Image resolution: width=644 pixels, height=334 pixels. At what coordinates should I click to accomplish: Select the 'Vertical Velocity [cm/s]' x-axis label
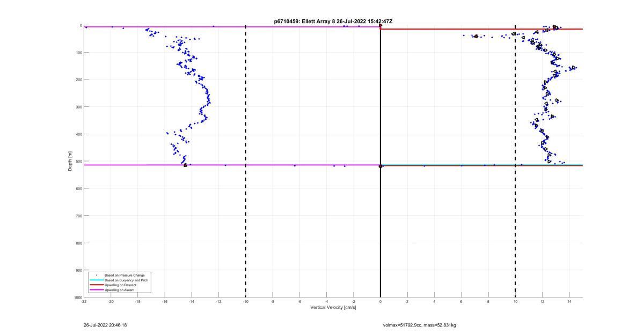pos(333,308)
